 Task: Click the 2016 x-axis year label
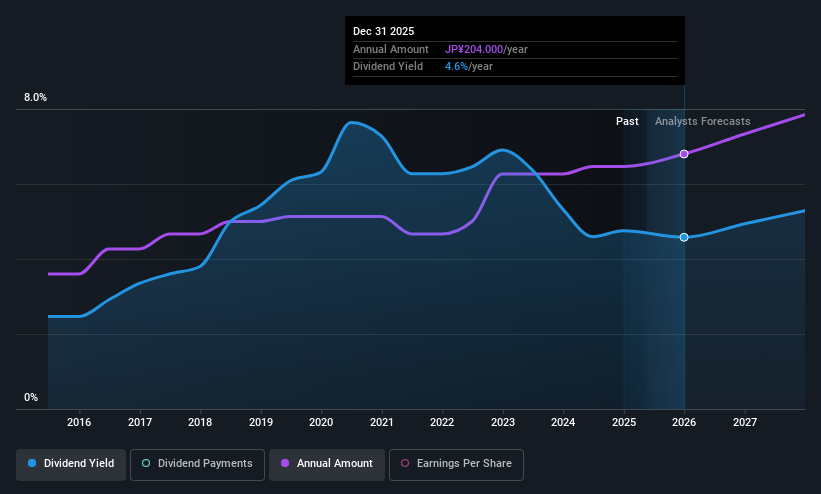79,422
